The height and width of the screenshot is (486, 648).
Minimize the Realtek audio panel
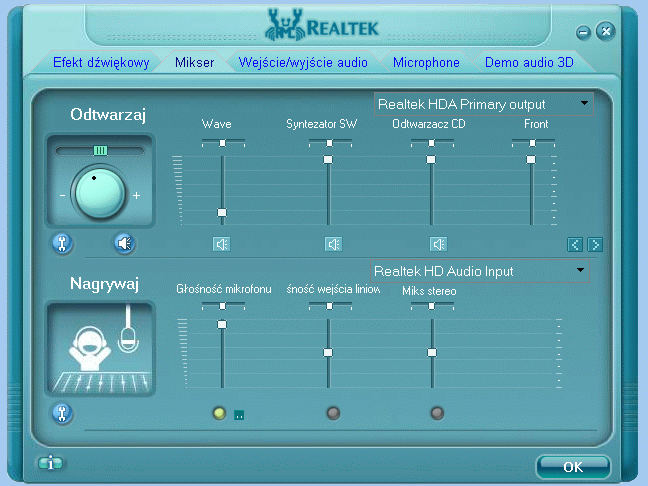pyautogui.click(x=583, y=33)
